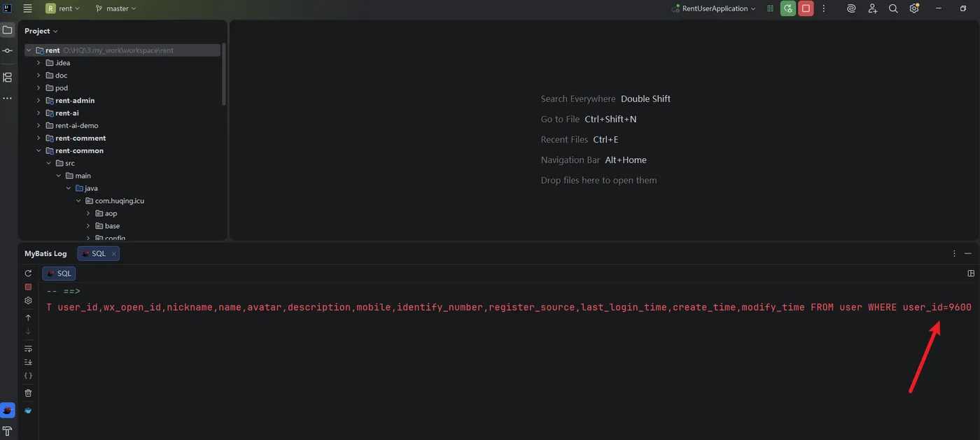Toggle scroll to end of log
This screenshot has height=440, width=980.
point(28,362)
